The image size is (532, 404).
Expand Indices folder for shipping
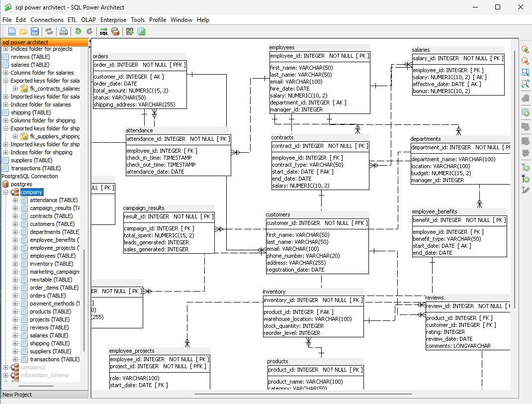tap(6, 152)
